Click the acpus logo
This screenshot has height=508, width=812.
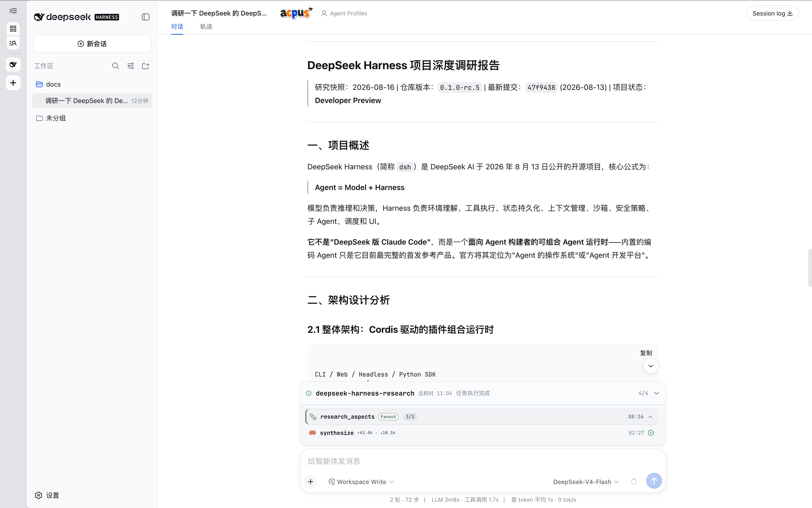[x=296, y=13]
